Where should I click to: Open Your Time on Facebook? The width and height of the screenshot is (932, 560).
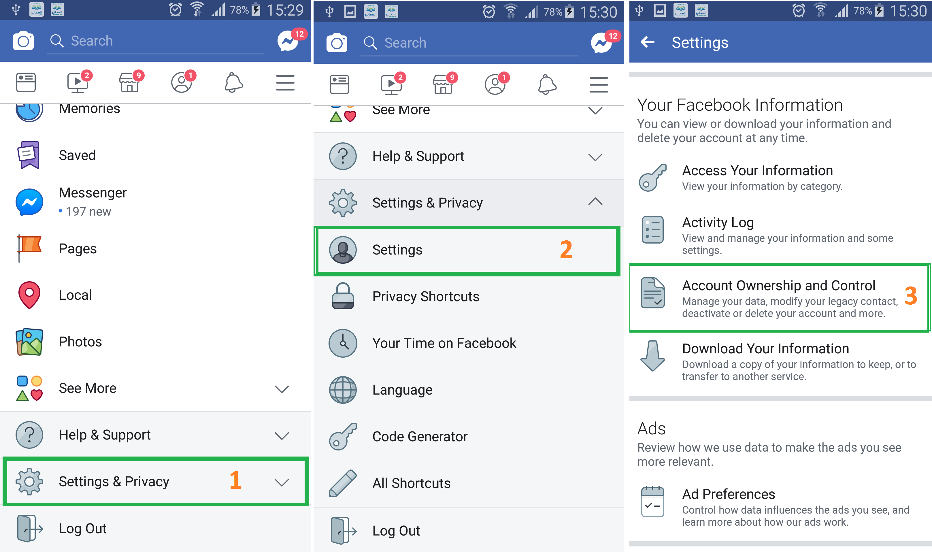pyautogui.click(x=469, y=343)
